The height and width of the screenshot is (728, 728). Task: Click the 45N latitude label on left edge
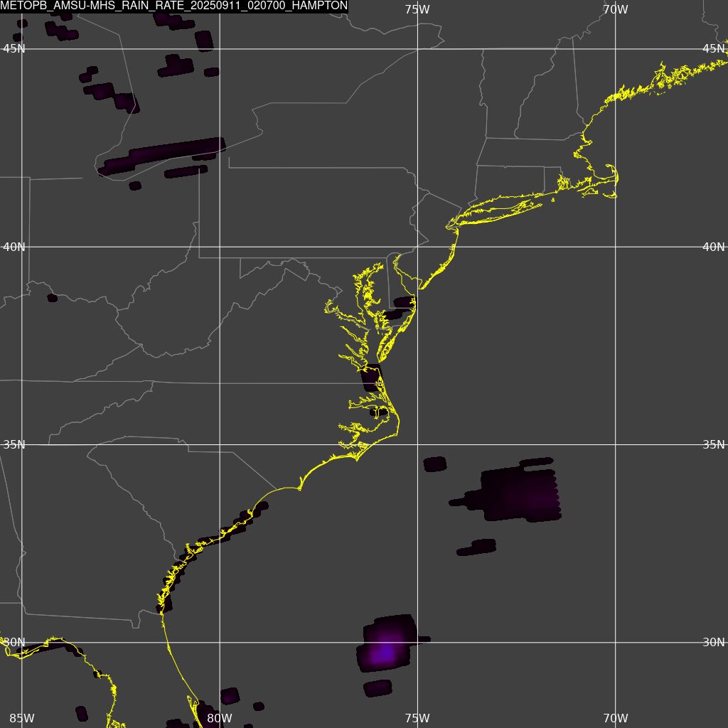pos(14,49)
